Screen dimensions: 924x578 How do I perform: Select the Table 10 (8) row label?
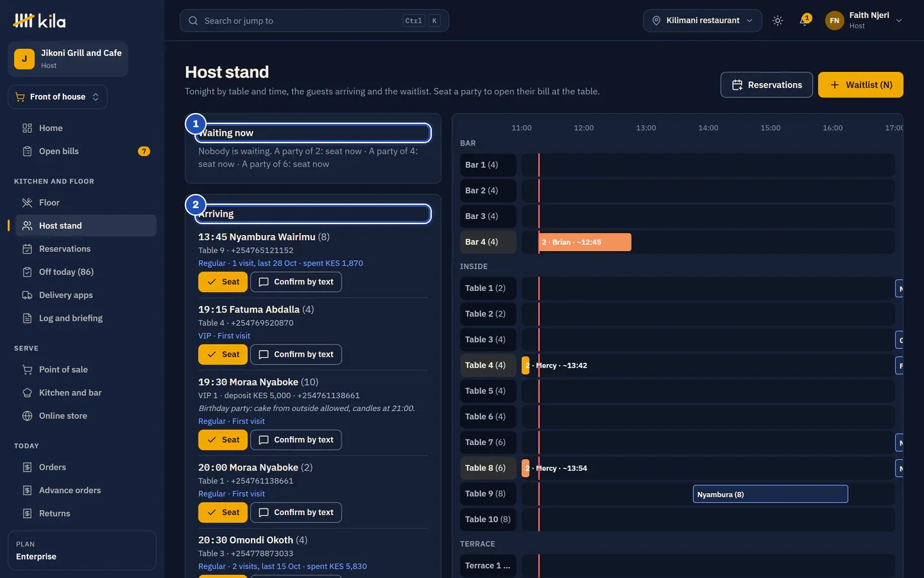[488, 520]
